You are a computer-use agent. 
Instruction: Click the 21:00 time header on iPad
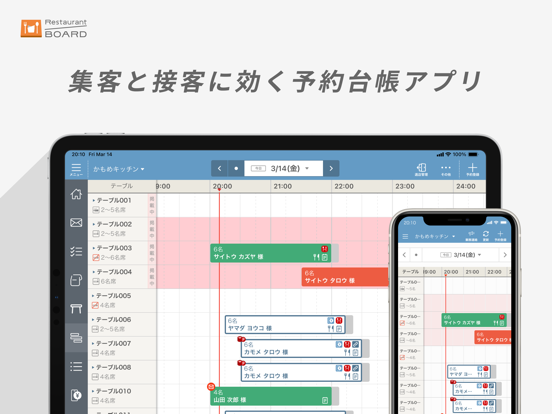tap(283, 186)
